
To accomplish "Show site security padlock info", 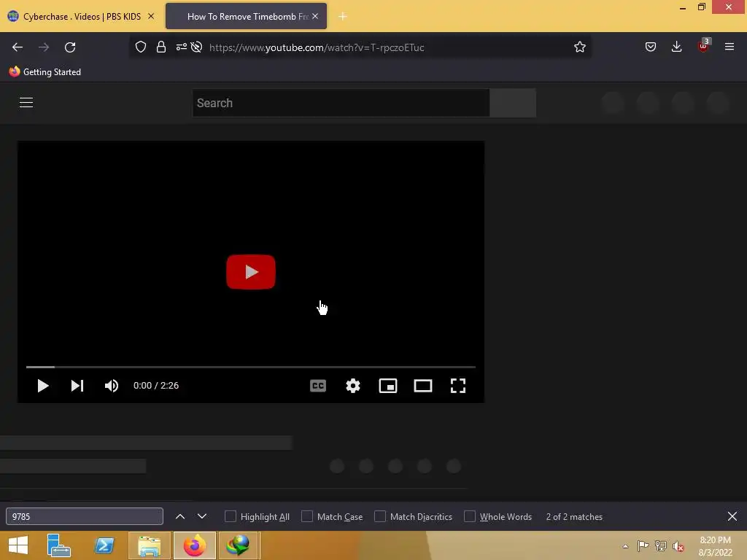I will 161,47.
